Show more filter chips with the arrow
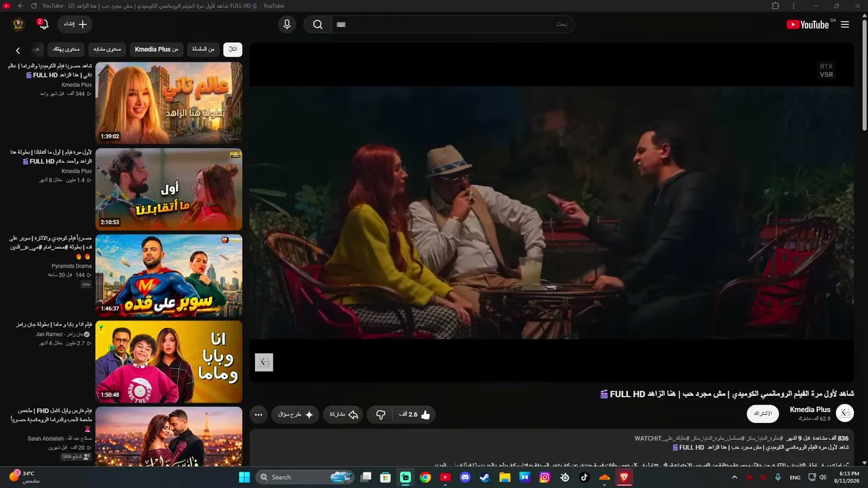 click(x=18, y=50)
